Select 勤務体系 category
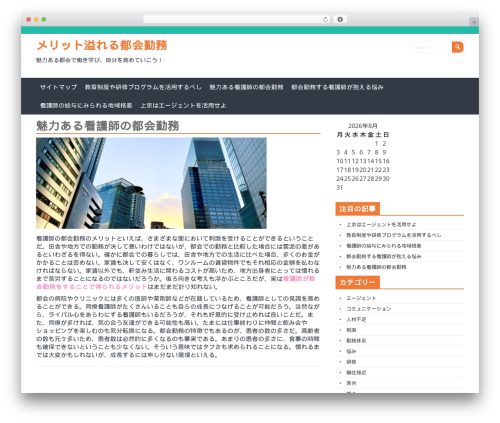 point(356,341)
